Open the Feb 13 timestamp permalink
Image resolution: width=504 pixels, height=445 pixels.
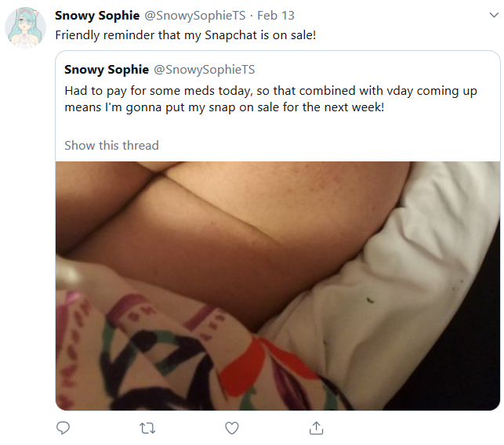tap(276, 16)
